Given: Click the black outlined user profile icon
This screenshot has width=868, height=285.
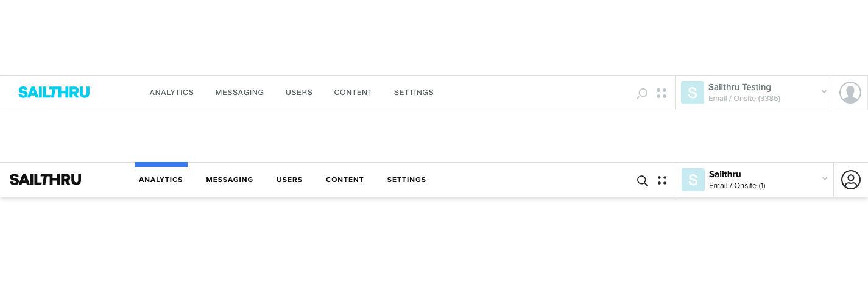Looking at the screenshot, I should click(851, 180).
